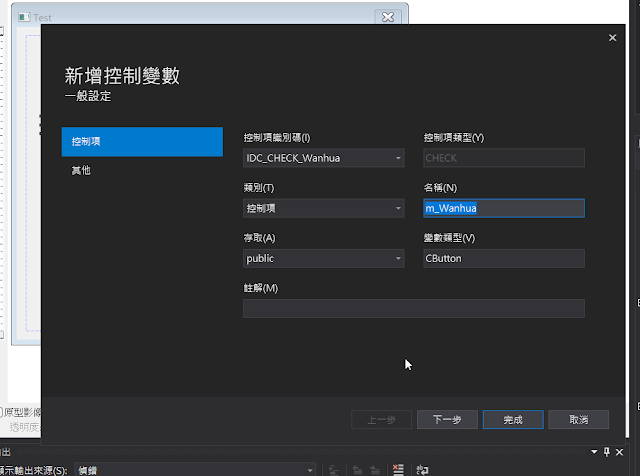Screen dimensions: 640x476
Task: Click the 變數類型(V) label
Action: tap(449, 238)
